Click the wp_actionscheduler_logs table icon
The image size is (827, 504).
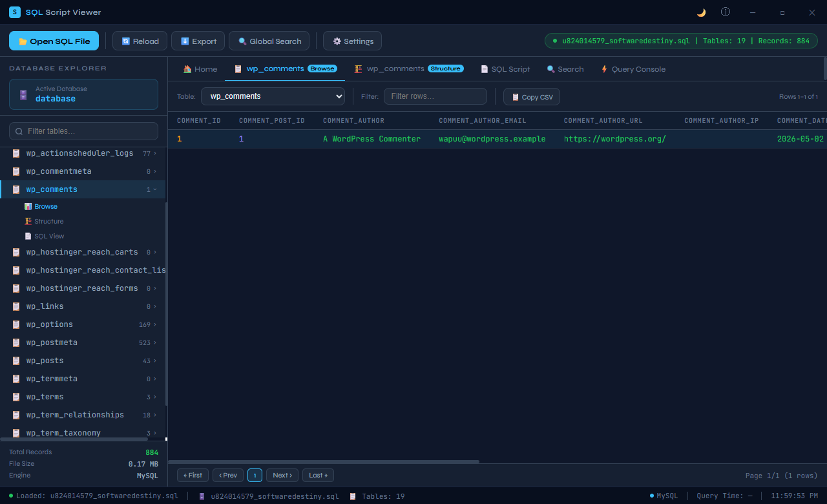[x=16, y=154]
